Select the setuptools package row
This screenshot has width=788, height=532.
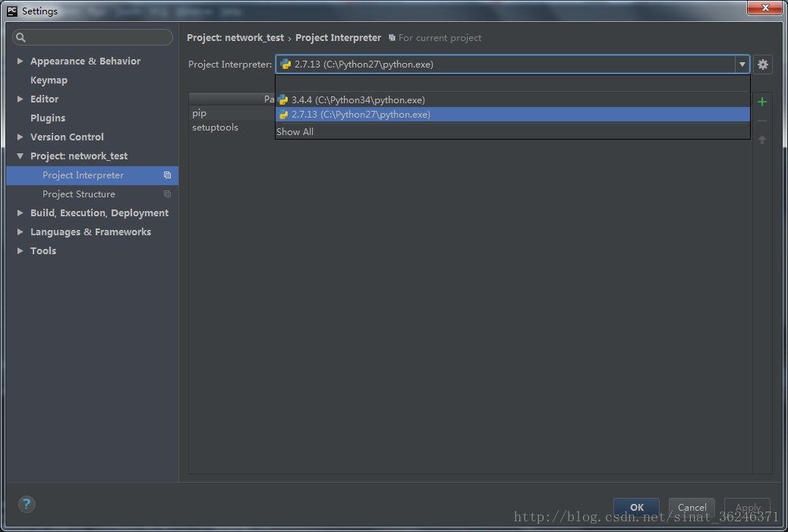point(232,127)
